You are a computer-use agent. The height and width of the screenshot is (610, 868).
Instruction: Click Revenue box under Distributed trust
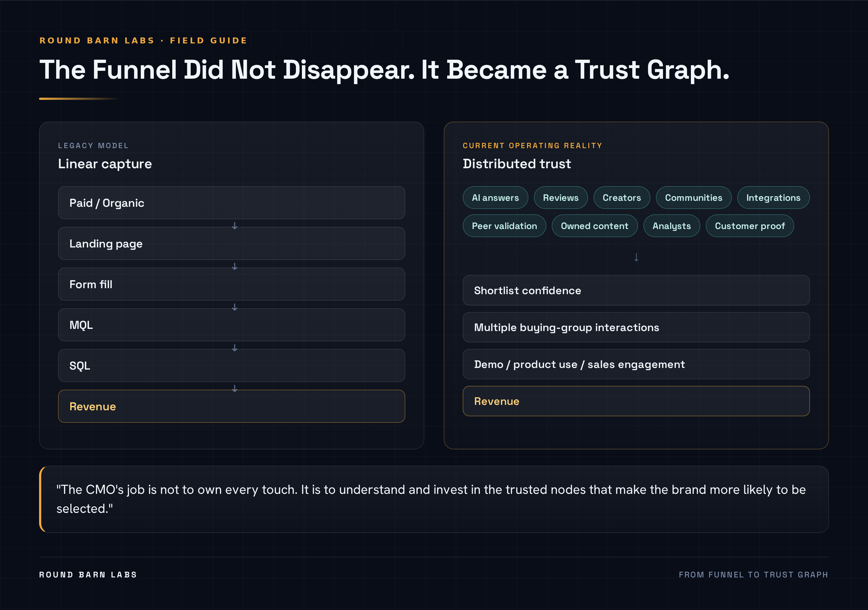click(636, 401)
